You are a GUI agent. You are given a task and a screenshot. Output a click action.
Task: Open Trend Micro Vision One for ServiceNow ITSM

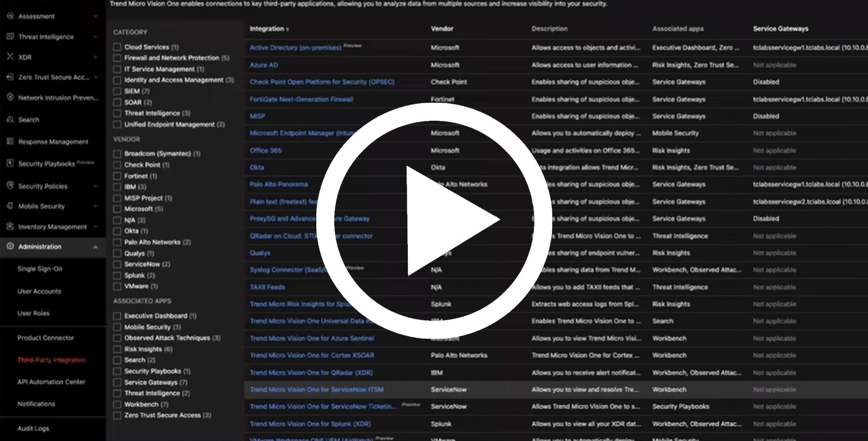coord(317,389)
